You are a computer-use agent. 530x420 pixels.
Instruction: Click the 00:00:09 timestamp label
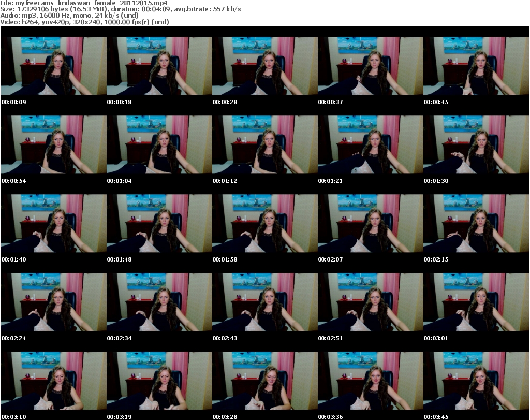14,102
